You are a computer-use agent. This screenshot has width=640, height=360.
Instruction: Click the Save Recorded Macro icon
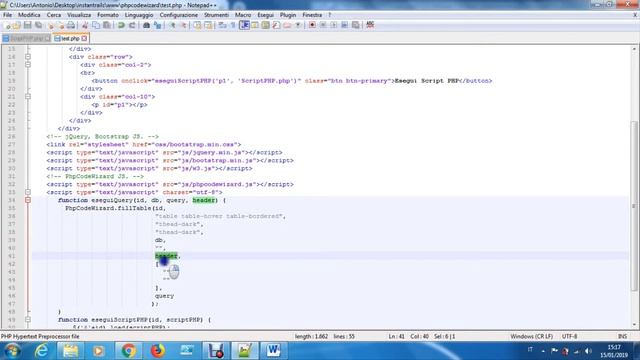click(x=356, y=25)
